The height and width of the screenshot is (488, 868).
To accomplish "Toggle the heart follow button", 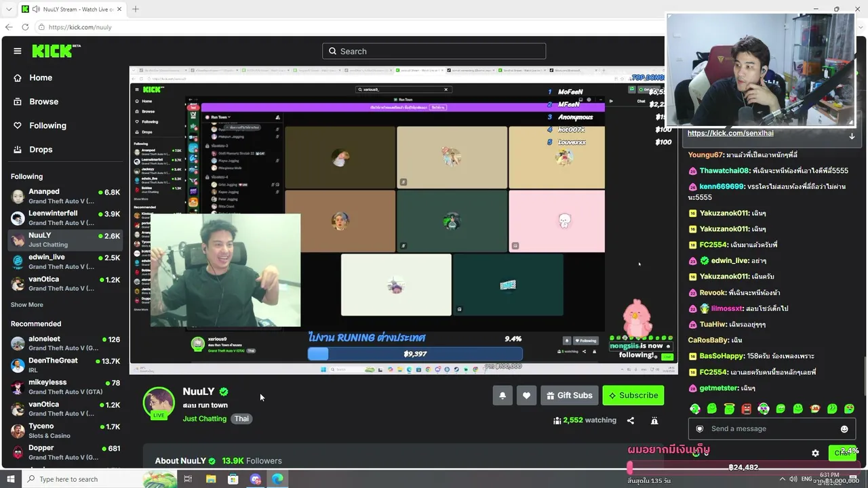I will tap(526, 396).
